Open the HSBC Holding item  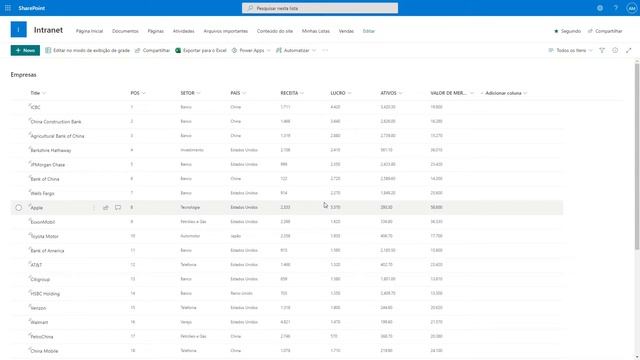(x=45, y=294)
